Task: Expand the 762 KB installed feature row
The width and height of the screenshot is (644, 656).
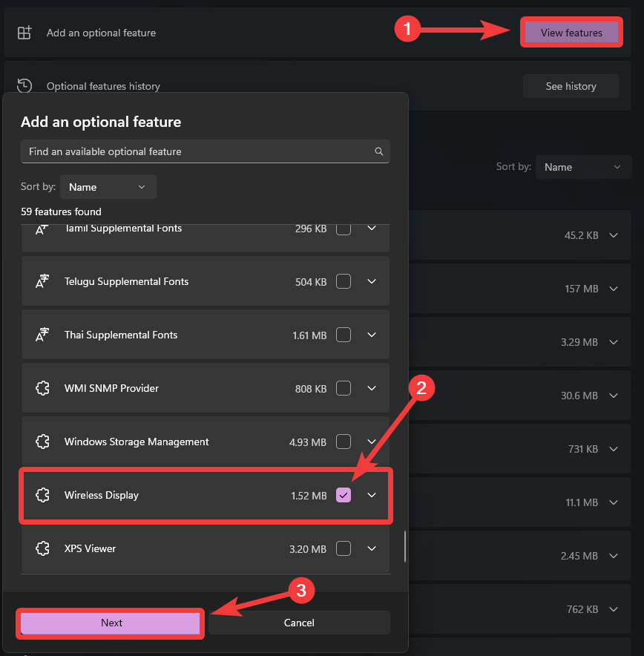Action: (x=614, y=609)
